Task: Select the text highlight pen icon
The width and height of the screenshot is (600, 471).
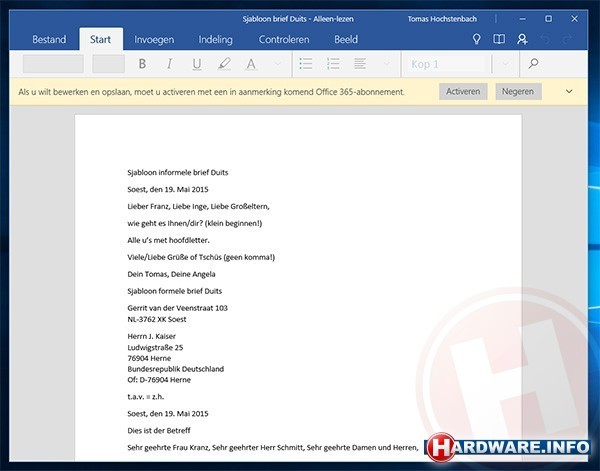Action: click(x=223, y=64)
